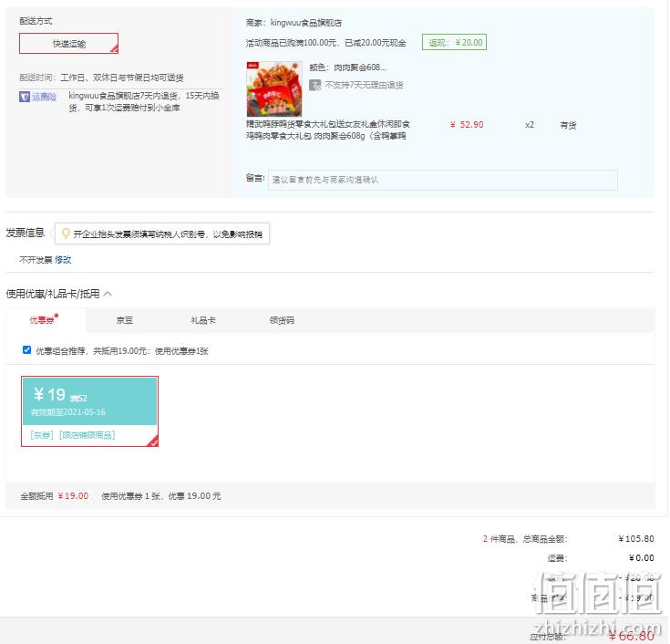Click 修改 to edit invoice settings
Screen dimensions: 670x644
click(x=63, y=260)
